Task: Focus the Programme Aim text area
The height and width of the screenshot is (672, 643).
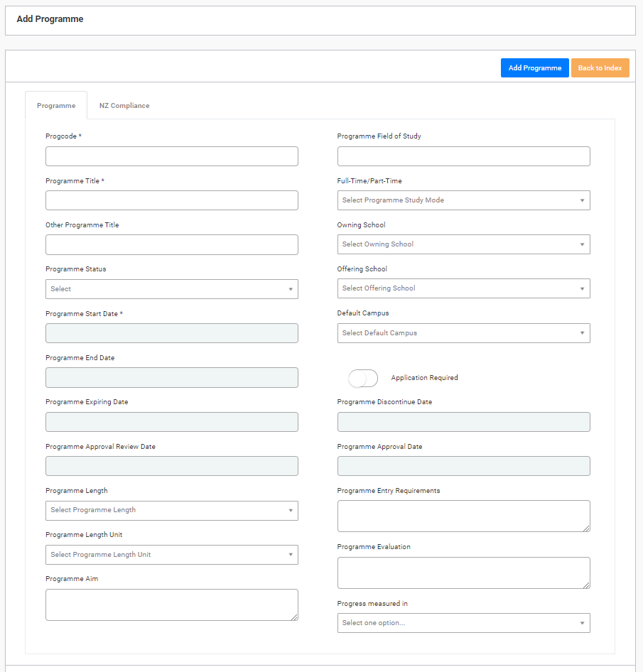Action: click(x=172, y=605)
